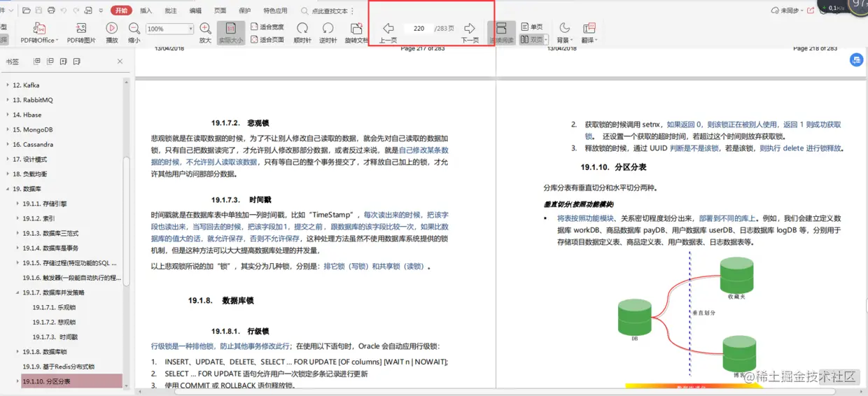Select the 特色应用 ribbon tab
The height and width of the screenshot is (396, 868).
(275, 10)
